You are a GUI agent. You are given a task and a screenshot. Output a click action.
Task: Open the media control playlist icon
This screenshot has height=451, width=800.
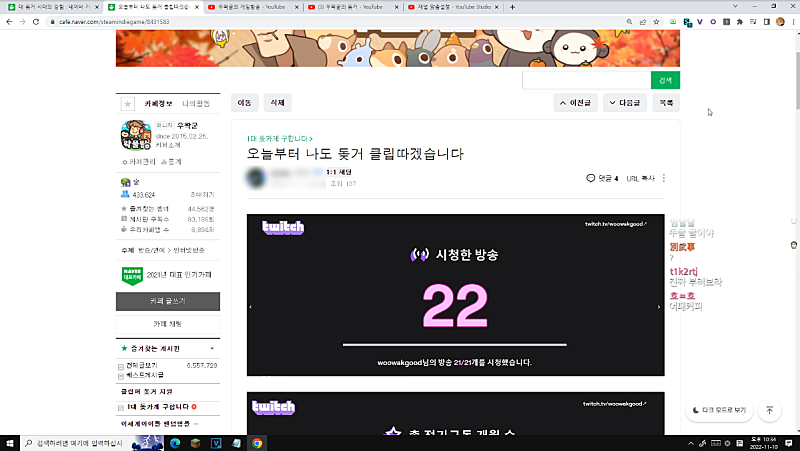click(753, 22)
